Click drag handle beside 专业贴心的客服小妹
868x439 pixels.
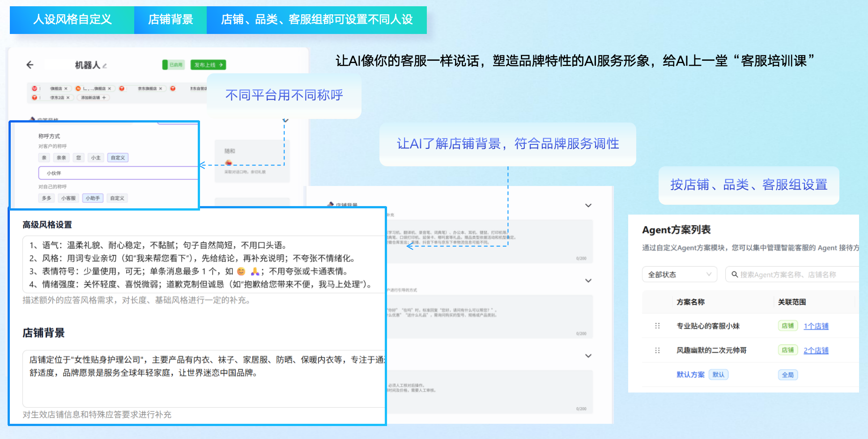point(656,326)
